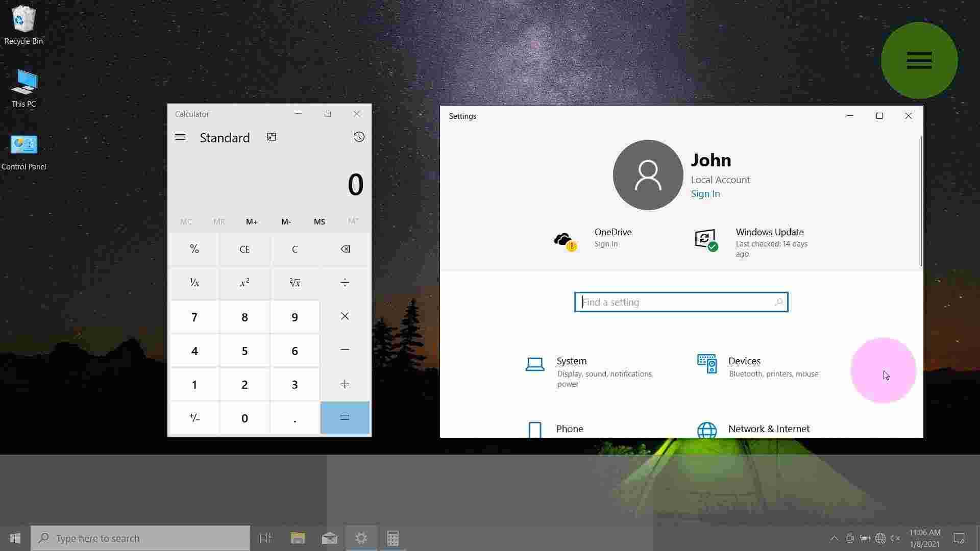Open Action Center in the system tray
980x551 pixels.
[960, 538]
